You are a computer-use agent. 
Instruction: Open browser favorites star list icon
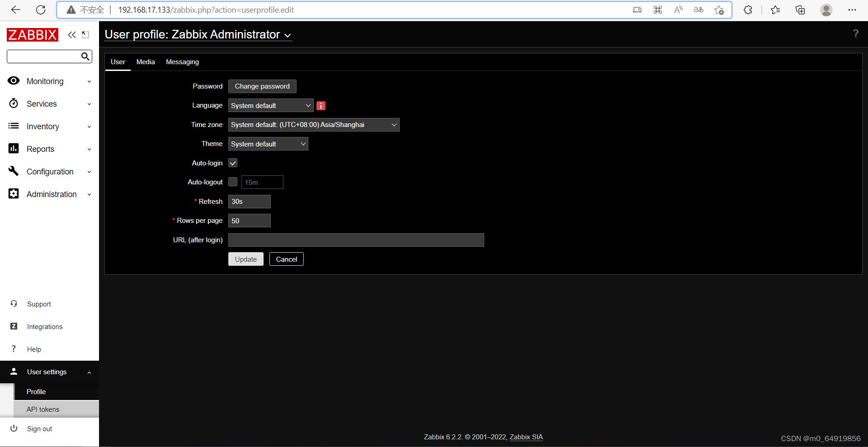coord(775,10)
